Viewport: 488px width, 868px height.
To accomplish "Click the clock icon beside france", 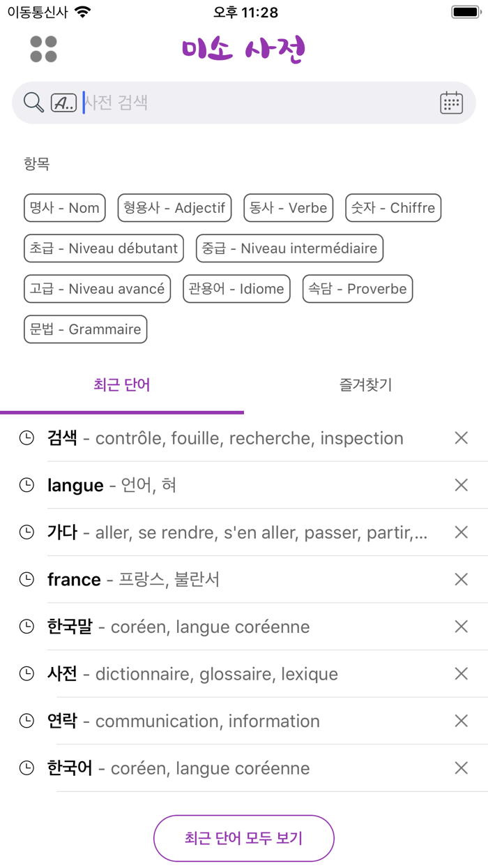I will click(26, 579).
